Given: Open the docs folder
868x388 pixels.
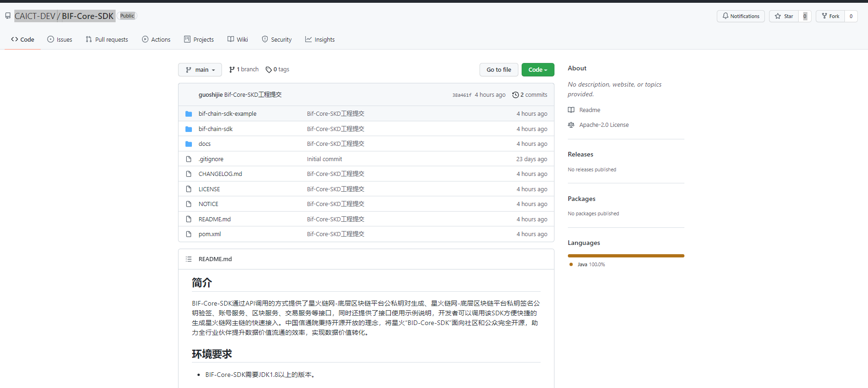Looking at the screenshot, I should click(204, 144).
